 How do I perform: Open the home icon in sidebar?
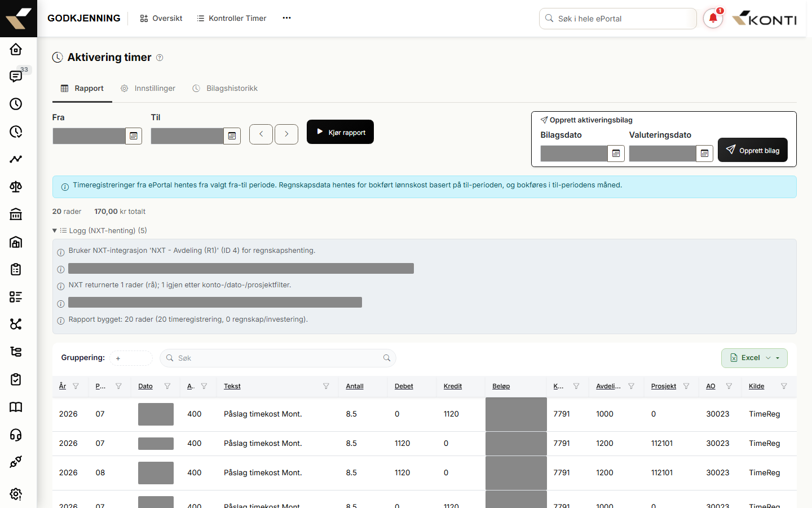click(x=16, y=49)
